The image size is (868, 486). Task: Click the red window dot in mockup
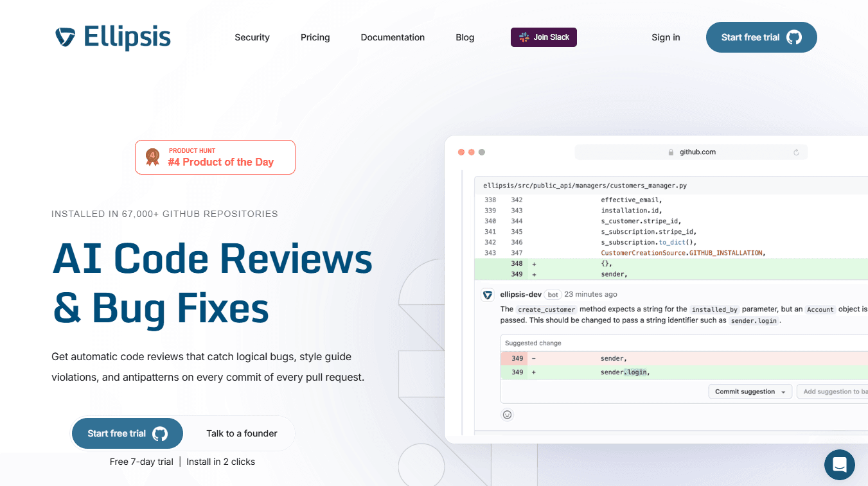(x=461, y=152)
